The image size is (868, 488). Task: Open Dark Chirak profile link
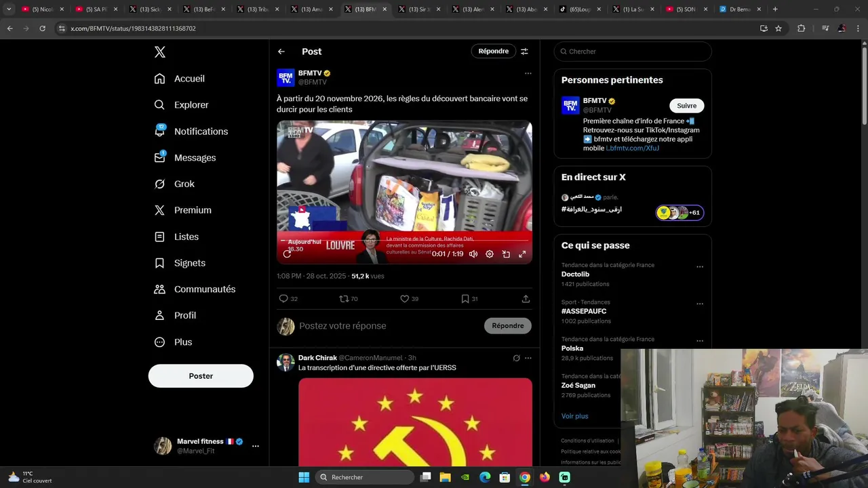317,358
